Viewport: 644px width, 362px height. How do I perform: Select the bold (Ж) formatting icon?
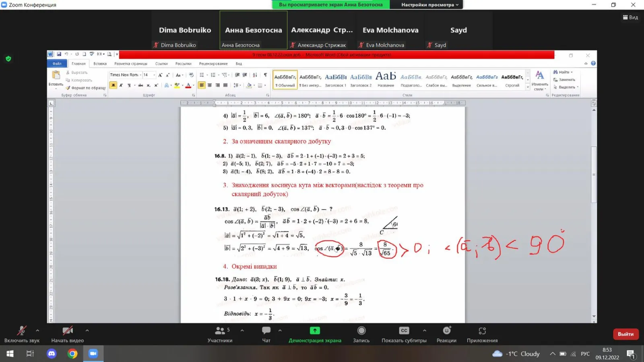click(x=113, y=85)
